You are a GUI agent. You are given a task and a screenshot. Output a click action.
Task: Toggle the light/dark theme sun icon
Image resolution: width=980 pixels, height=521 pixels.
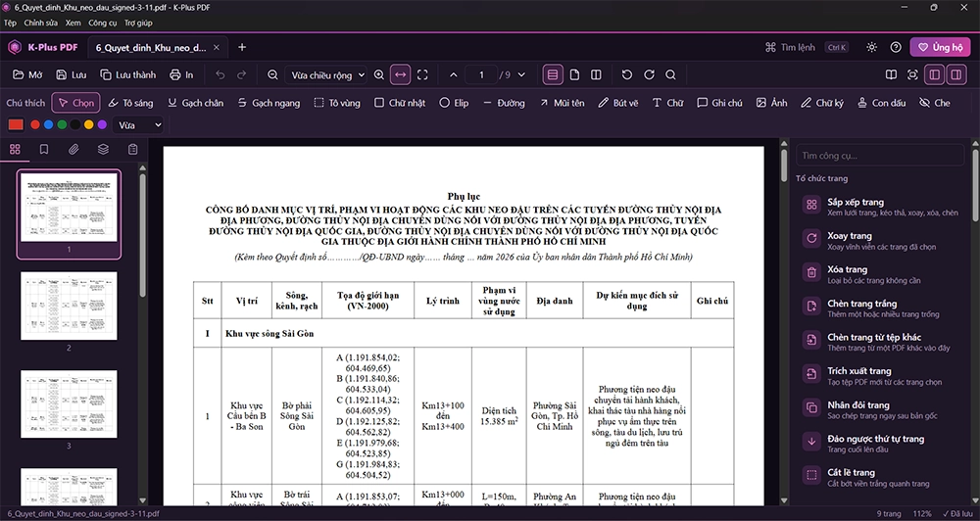pyautogui.click(x=872, y=47)
